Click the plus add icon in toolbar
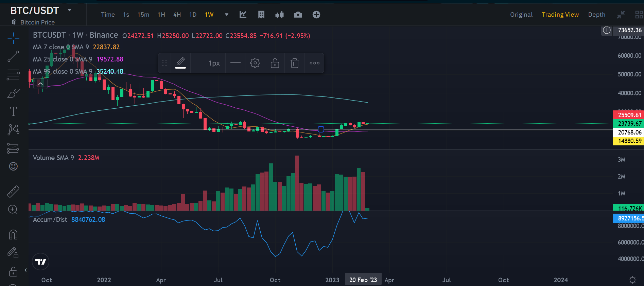Image resolution: width=644 pixels, height=286 pixels. tap(316, 15)
